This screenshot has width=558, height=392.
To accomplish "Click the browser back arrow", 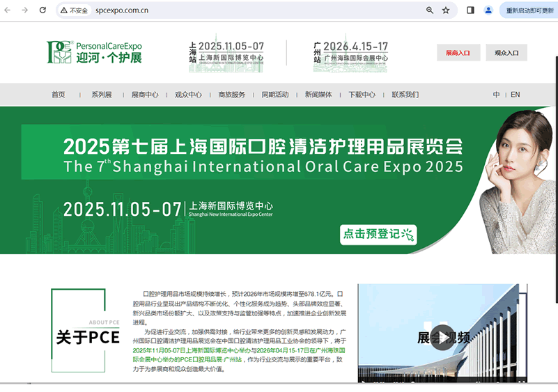I will (x=8, y=10).
